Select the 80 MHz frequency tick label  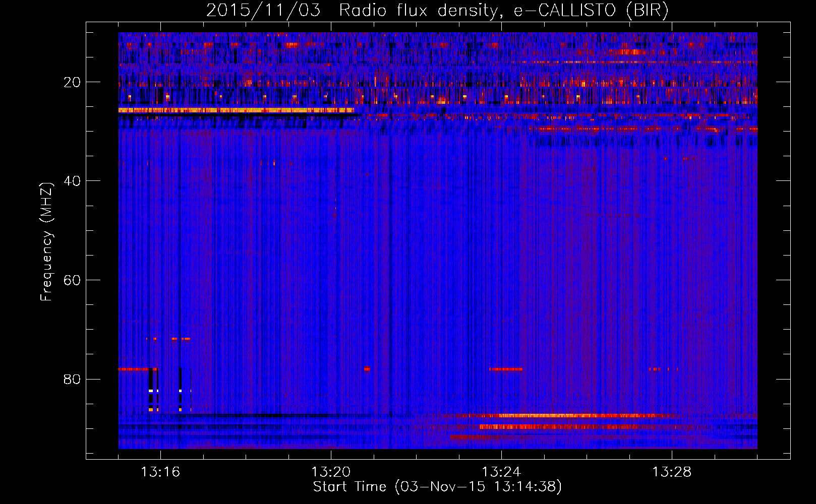pos(72,379)
